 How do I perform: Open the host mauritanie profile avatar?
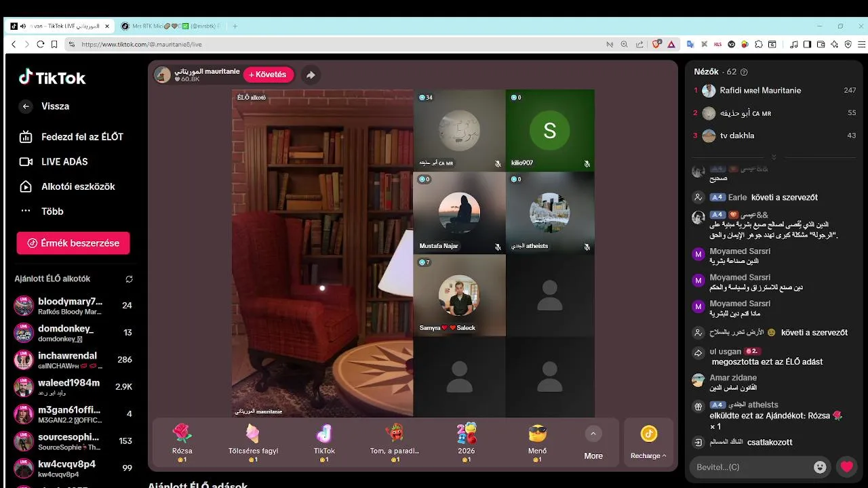(x=163, y=75)
